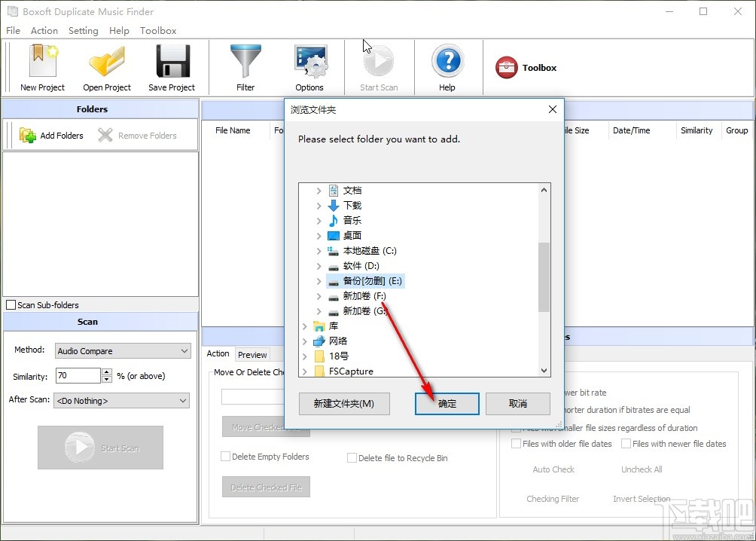The height and width of the screenshot is (541, 756).
Task: Open the Setting menu
Action: pos(84,30)
